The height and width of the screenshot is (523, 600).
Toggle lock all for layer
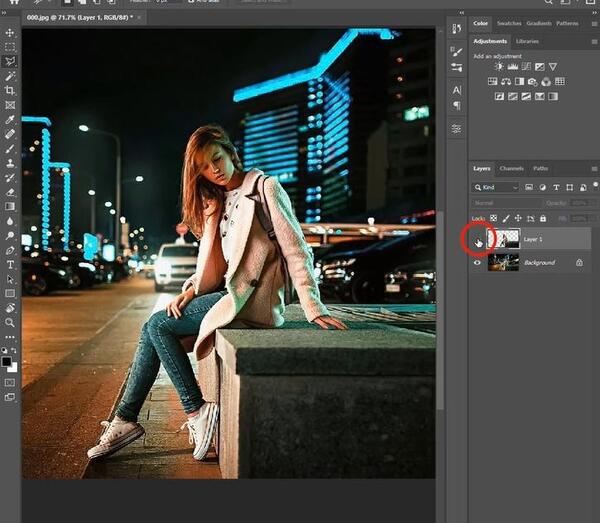tap(543, 218)
